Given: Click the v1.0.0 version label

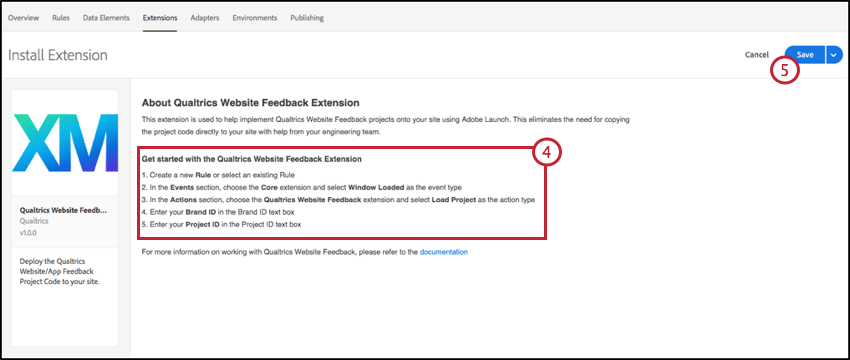Looking at the screenshot, I should point(28,233).
